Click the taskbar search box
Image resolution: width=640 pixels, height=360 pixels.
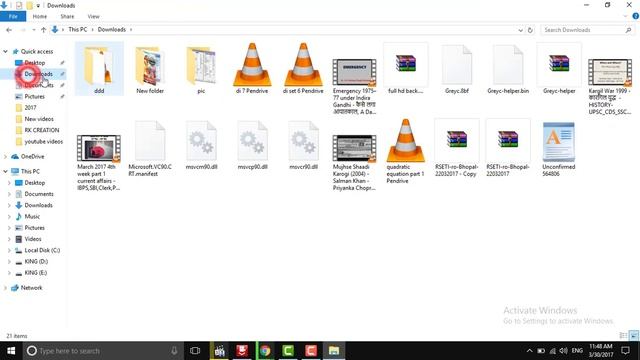pos(102,351)
